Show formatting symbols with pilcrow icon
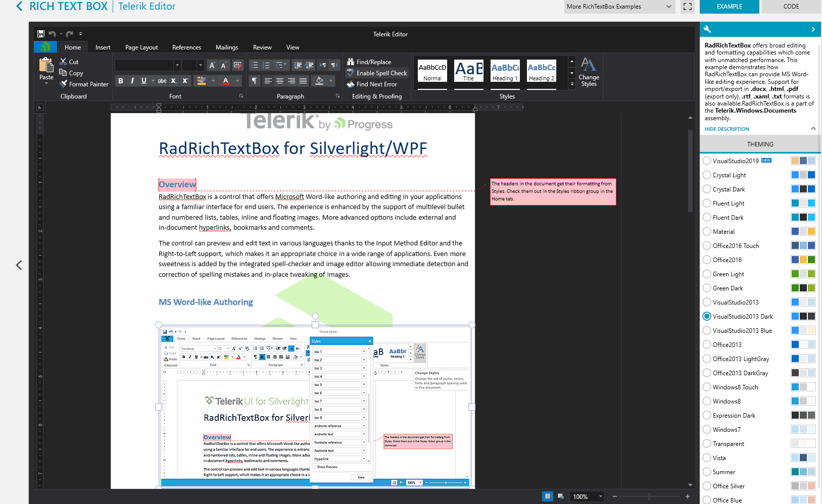 click(255, 81)
